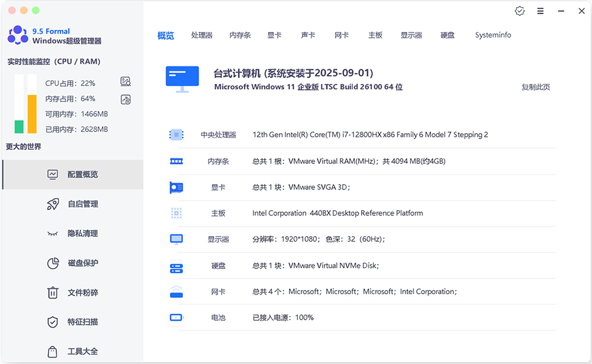
Task: Click the app logo next to 9.5 Formal
Action: coord(18,35)
